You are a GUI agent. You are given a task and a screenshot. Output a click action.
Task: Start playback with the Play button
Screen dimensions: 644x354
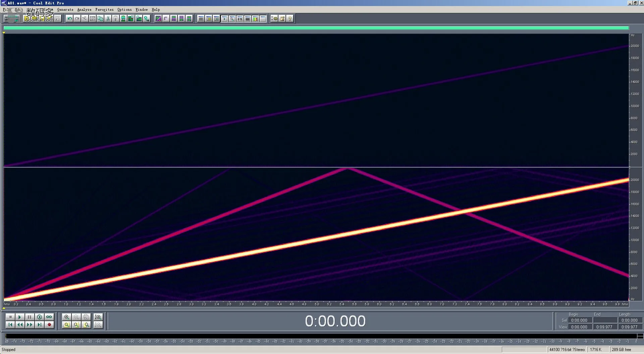20,317
